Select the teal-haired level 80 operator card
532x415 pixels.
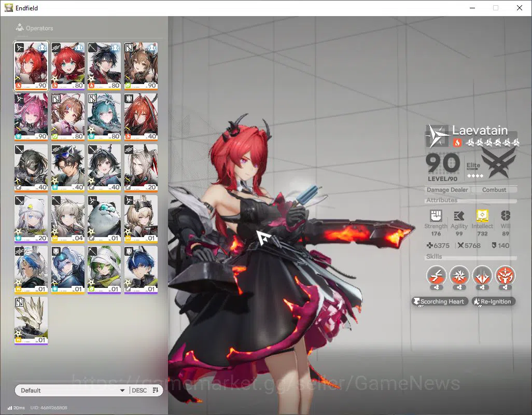click(104, 117)
